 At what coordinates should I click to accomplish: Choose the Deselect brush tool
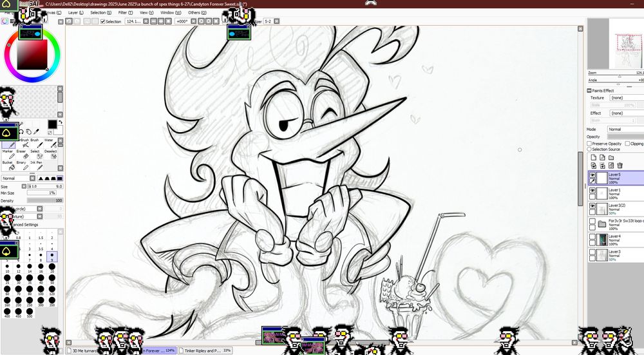pyautogui.click(x=50, y=154)
